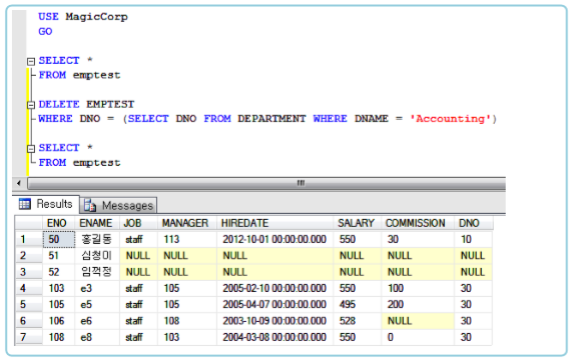Click the ENAME cell e6

pyautogui.click(x=97, y=321)
